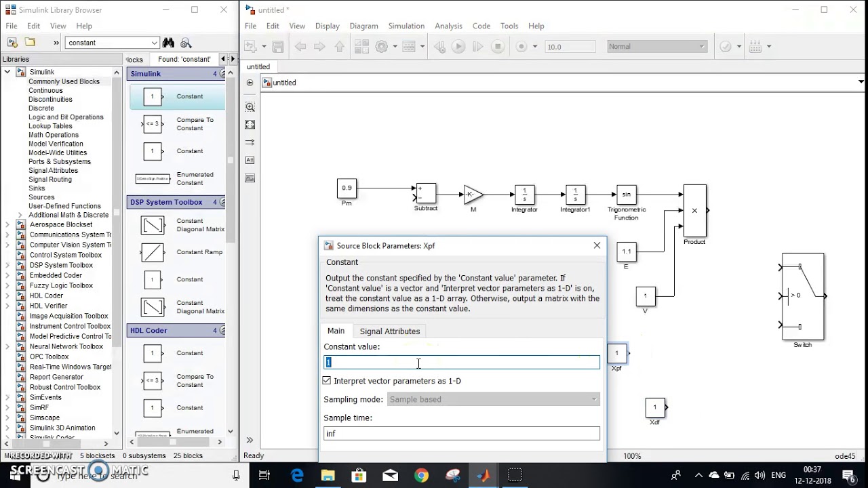Click the Build Model icon
Viewport: 868px width, 488px height.
(756, 47)
